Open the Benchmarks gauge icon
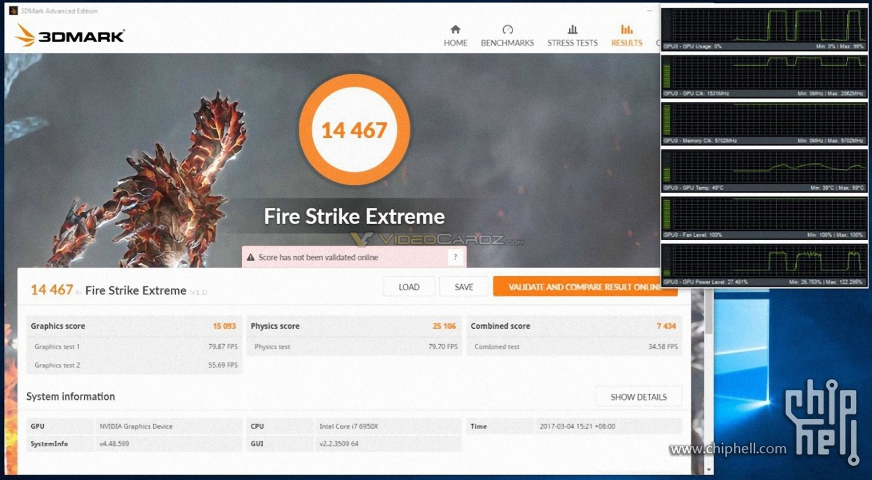The image size is (872, 480). (507, 30)
